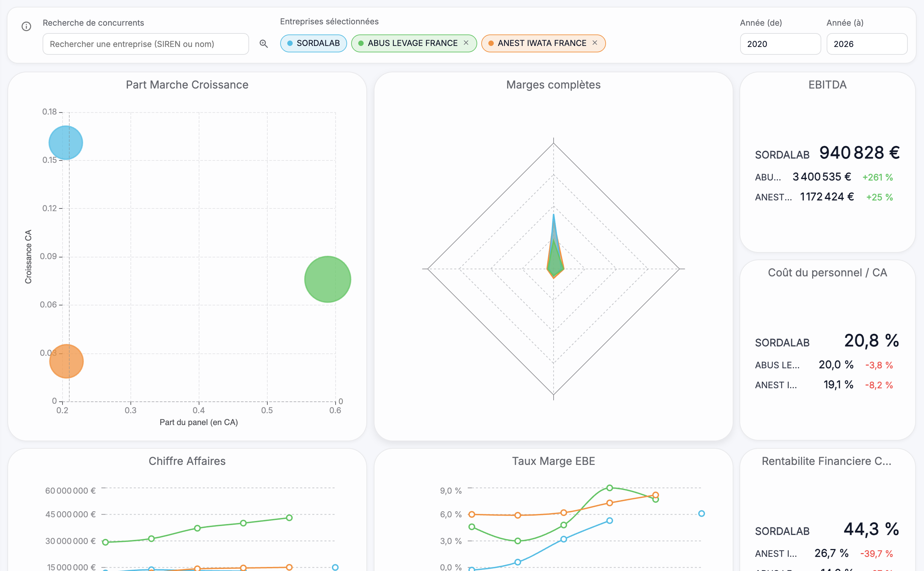Click the info icon beside competitor search
This screenshot has height=571, width=924.
26,26
